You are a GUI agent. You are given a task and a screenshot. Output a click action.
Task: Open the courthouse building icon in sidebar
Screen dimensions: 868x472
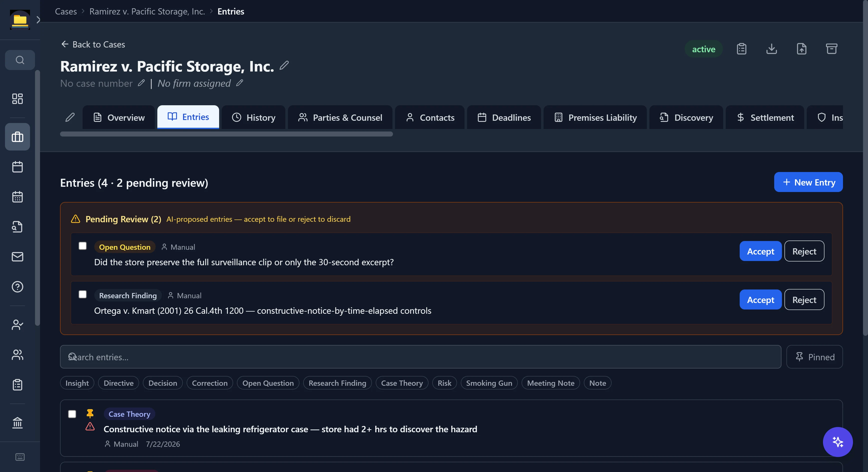[18, 422]
